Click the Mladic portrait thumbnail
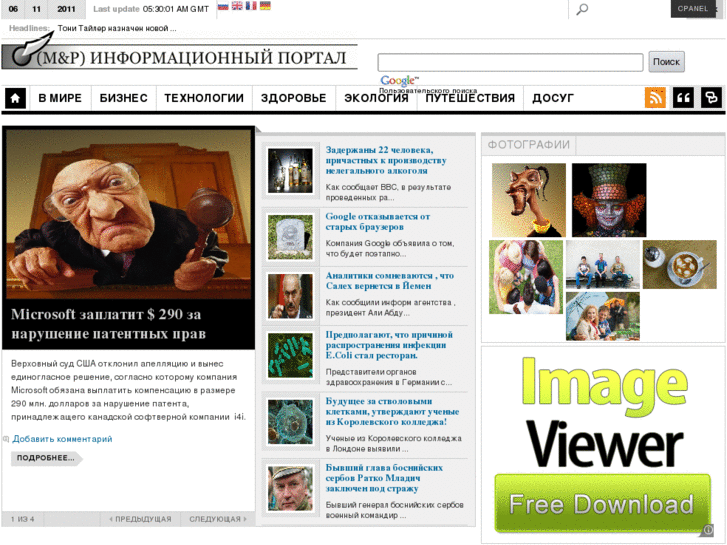727x545 pixels. click(x=290, y=488)
